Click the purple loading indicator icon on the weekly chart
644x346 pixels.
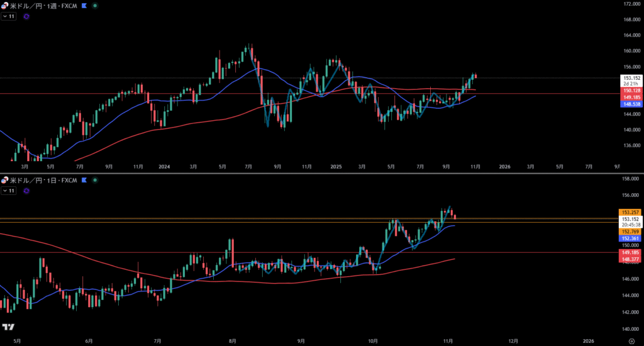tap(26, 16)
